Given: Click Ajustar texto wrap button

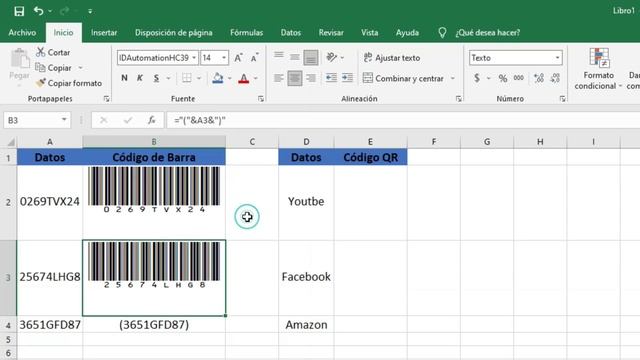Looking at the screenshot, I should [391, 58].
